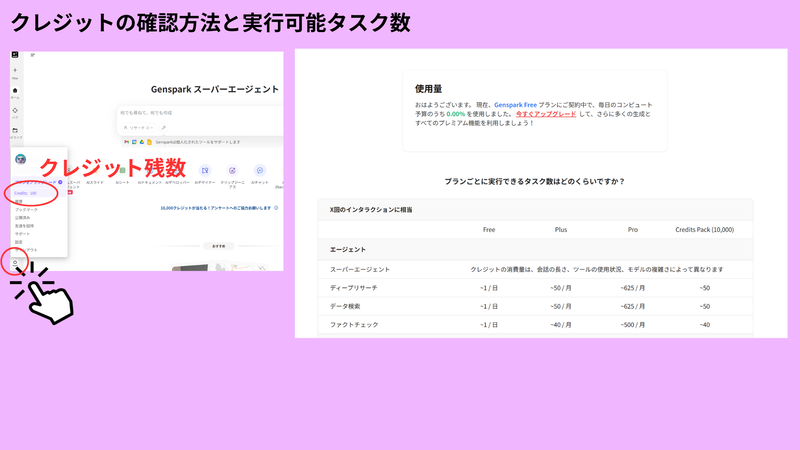Open ブックマーク in the popup menu
Viewport: 800px width, 450px height.
(x=26, y=210)
